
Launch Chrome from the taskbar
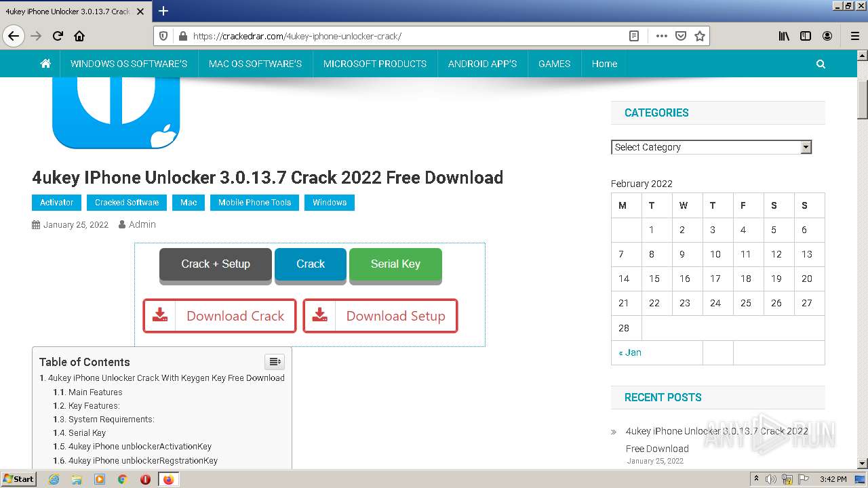[123, 479]
